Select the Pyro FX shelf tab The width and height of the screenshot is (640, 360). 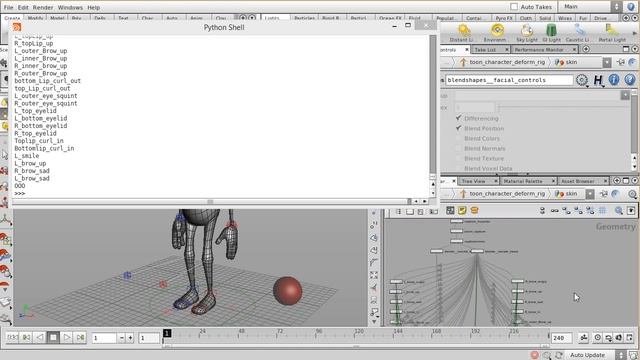(504, 18)
